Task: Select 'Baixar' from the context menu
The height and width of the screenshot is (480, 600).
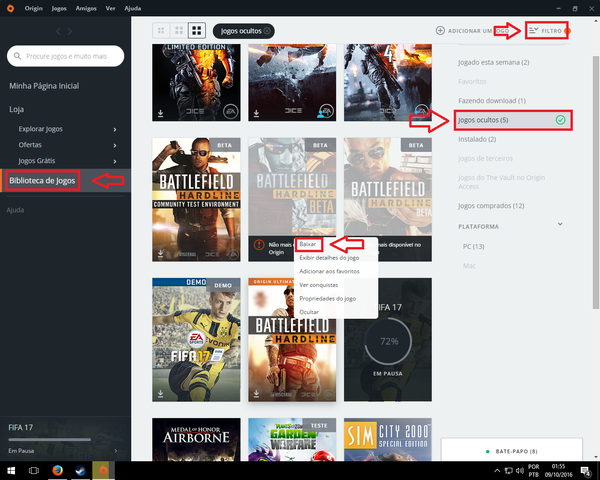Action: click(309, 244)
